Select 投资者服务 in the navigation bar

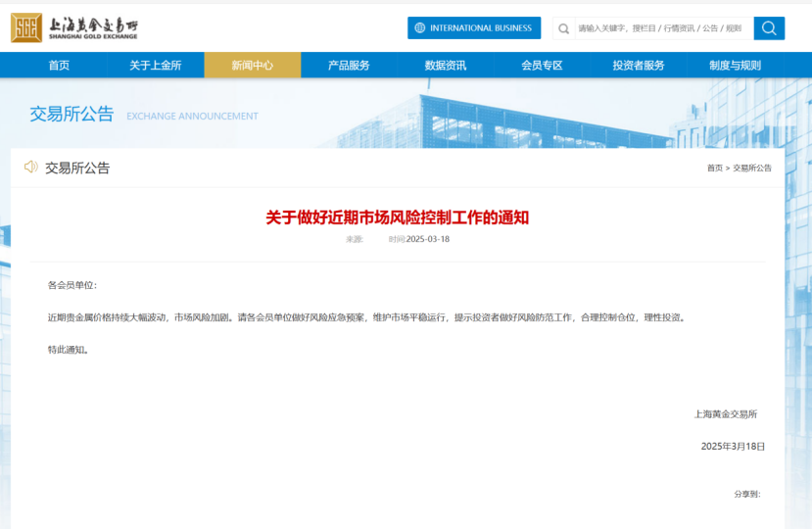tap(639, 66)
